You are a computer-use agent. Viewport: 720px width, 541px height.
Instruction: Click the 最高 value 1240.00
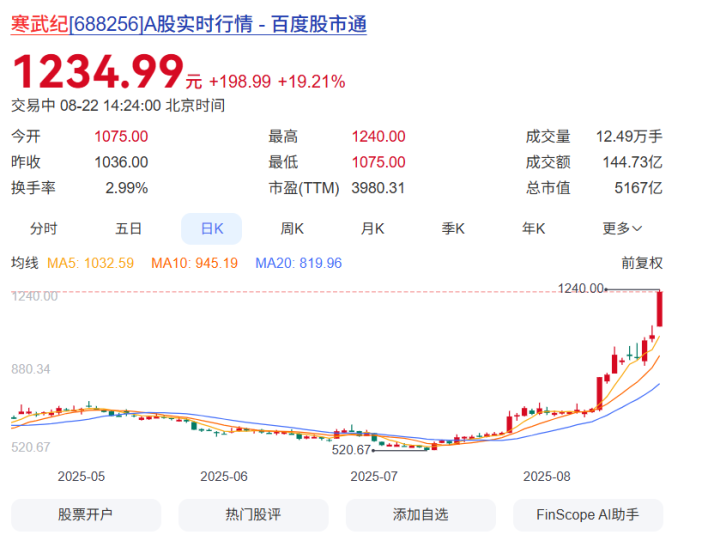[378, 136]
